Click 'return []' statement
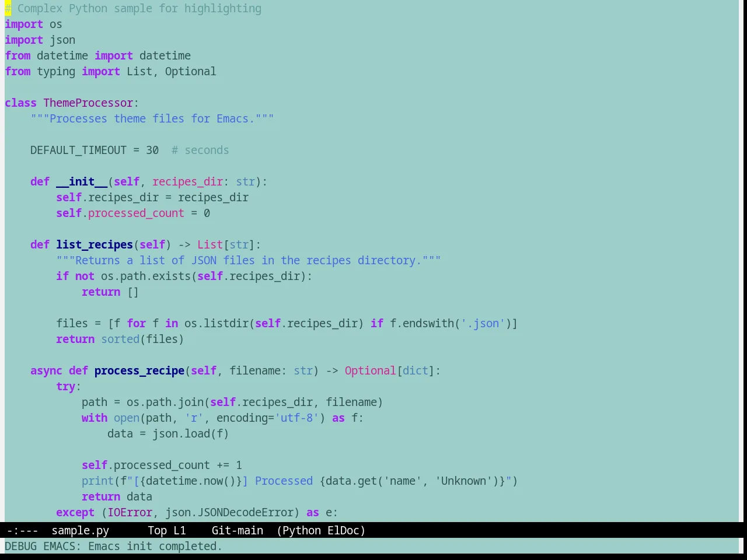 pyautogui.click(x=110, y=292)
